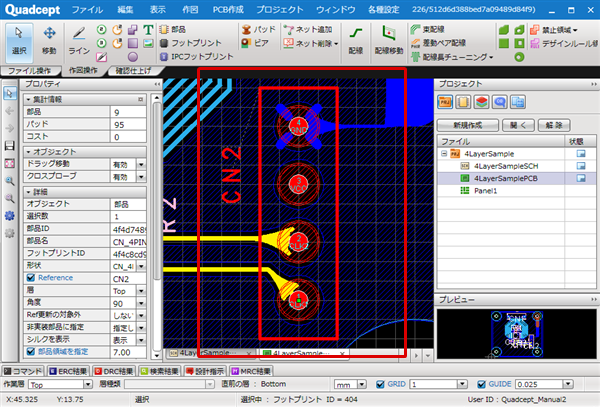
Task: Toggle the Reference checkbox
Action: point(31,278)
